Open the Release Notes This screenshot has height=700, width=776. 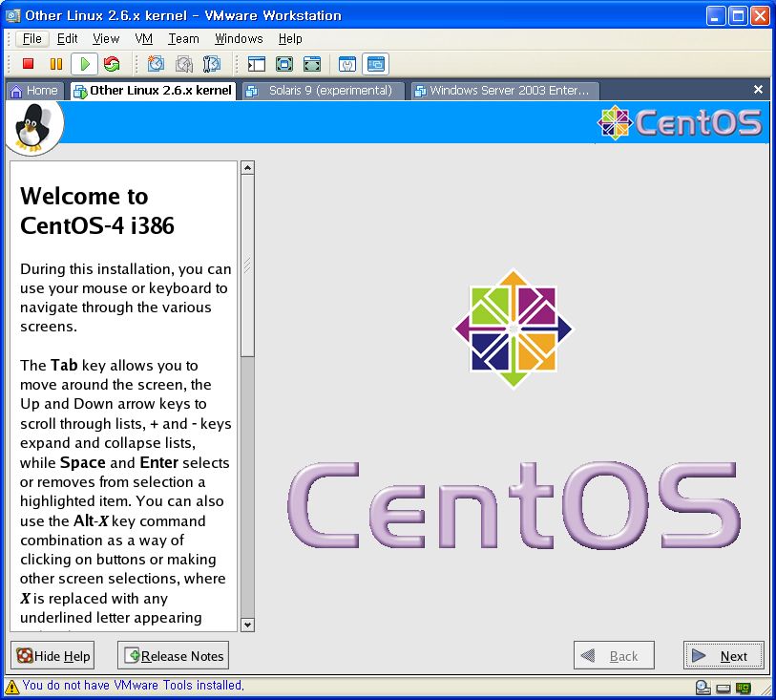pos(174,656)
